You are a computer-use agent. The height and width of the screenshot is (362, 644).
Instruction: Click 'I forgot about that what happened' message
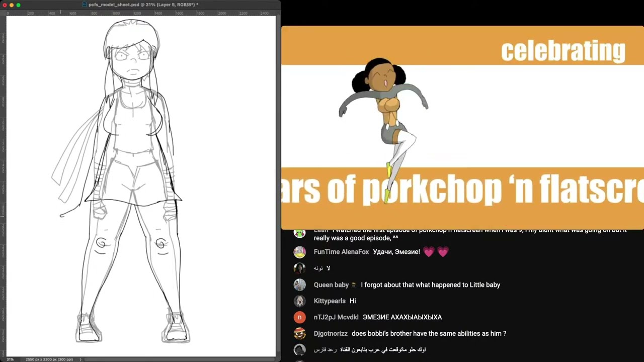[x=430, y=285]
